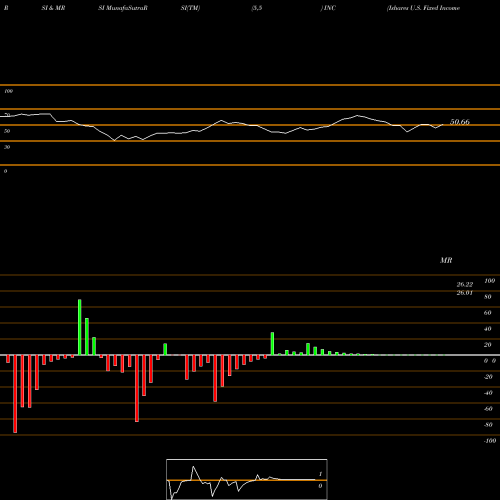Click the longest red histogram bar
The width and height of the screenshot is (500, 500).
(15, 394)
